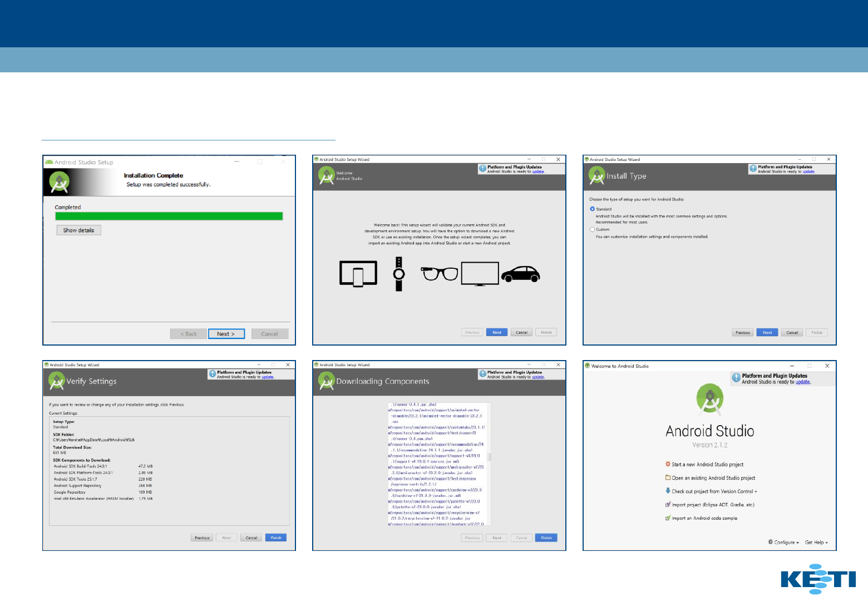The height and width of the screenshot is (601, 868).
Task: Click the update link in Welcome to Android Studio
Action: [803, 382]
